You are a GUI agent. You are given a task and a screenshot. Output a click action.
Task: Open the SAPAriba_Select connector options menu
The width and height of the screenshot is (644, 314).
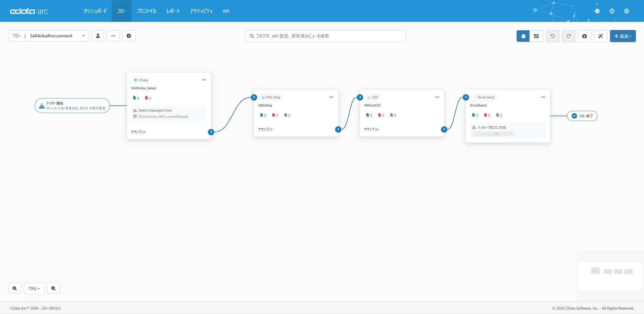pyautogui.click(x=204, y=80)
